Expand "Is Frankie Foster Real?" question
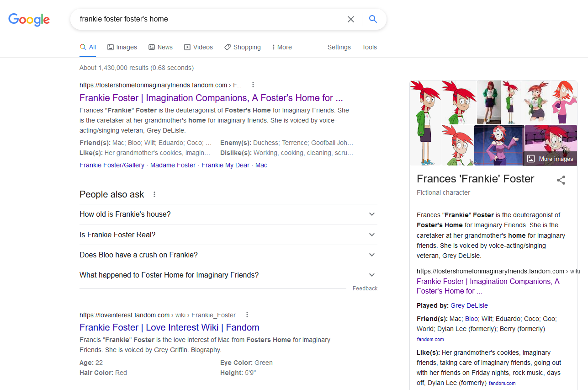 click(228, 235)
